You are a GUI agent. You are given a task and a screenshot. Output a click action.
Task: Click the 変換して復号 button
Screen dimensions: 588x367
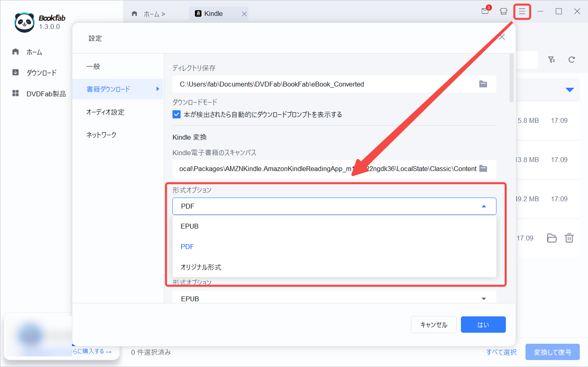(552, 352)
